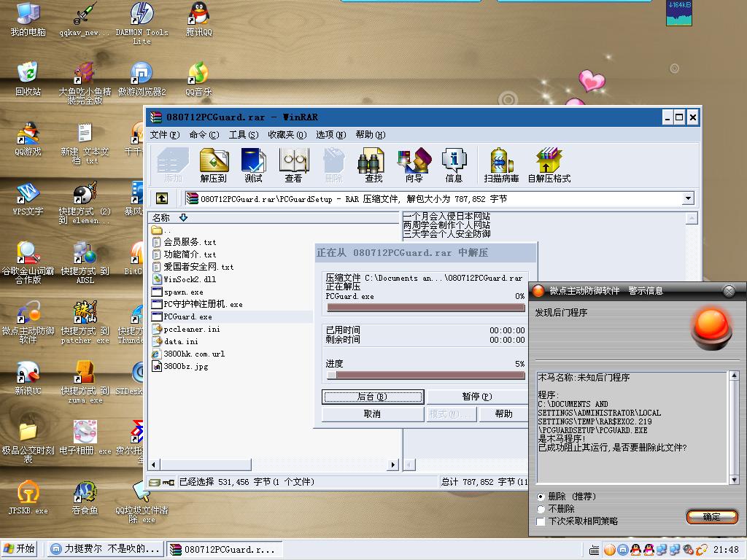Select the JPSKB.exe desktop icon
This screenshot has height=560, width=747.
(28, 497)
